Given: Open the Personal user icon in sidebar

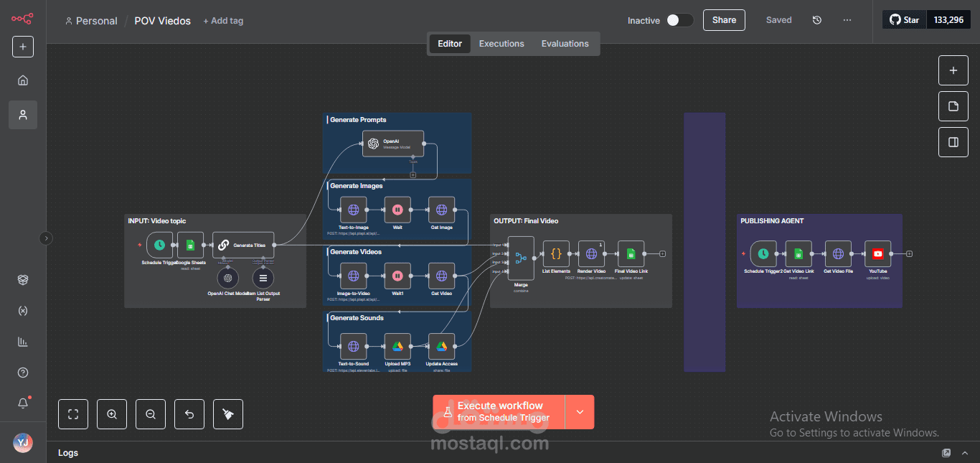Looking at the screenshot, I should click(23, 115).
